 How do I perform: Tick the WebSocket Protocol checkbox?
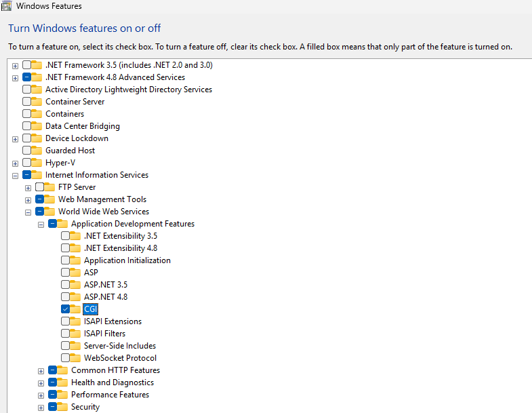pos(66,358)
